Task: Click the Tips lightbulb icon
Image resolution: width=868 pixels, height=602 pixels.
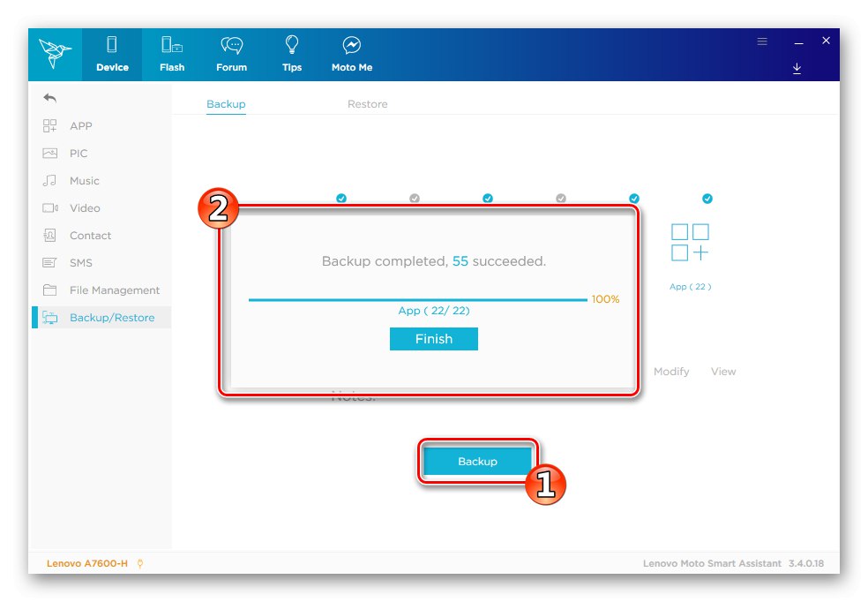Action: [x=292, y=44]
